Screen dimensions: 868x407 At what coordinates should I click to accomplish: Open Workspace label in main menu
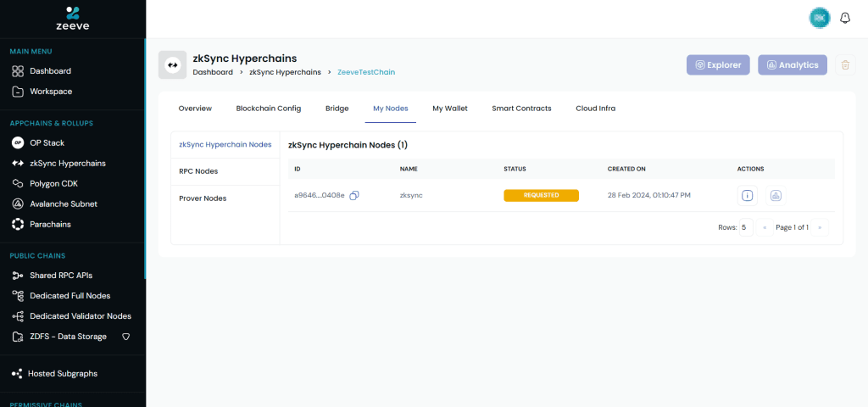coord(51,92)
